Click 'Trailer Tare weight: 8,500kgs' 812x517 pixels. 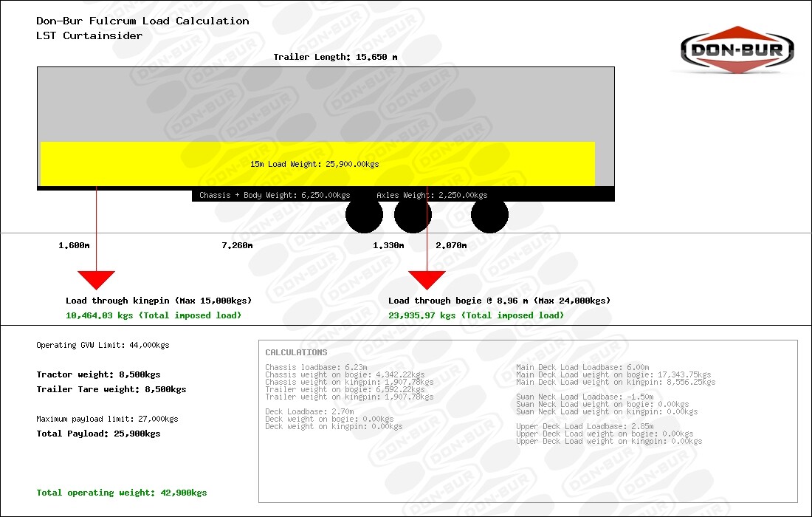pyautogui.click(x=111, y=389)
